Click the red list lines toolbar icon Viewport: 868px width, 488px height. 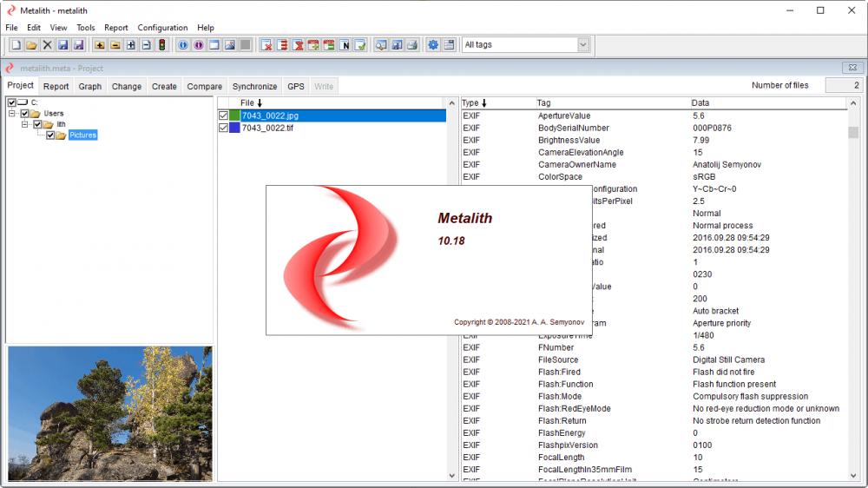[282, 45]
